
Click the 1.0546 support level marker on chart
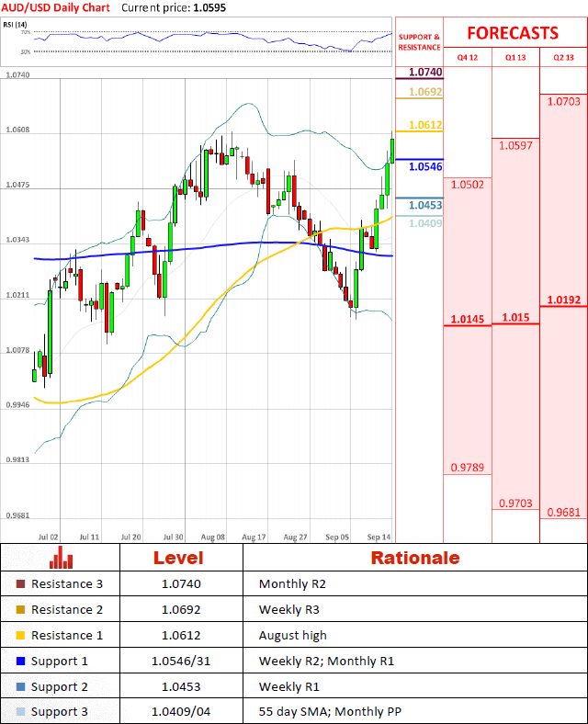[x=425, y=167]
